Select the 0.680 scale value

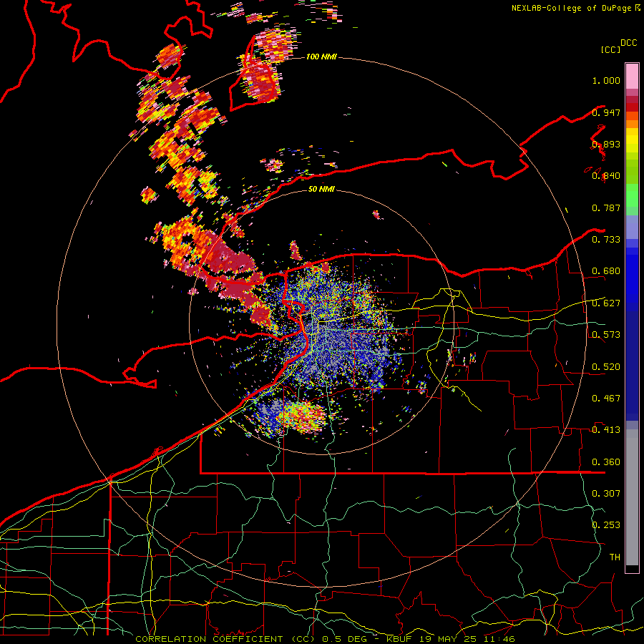[x=606, y=271]
